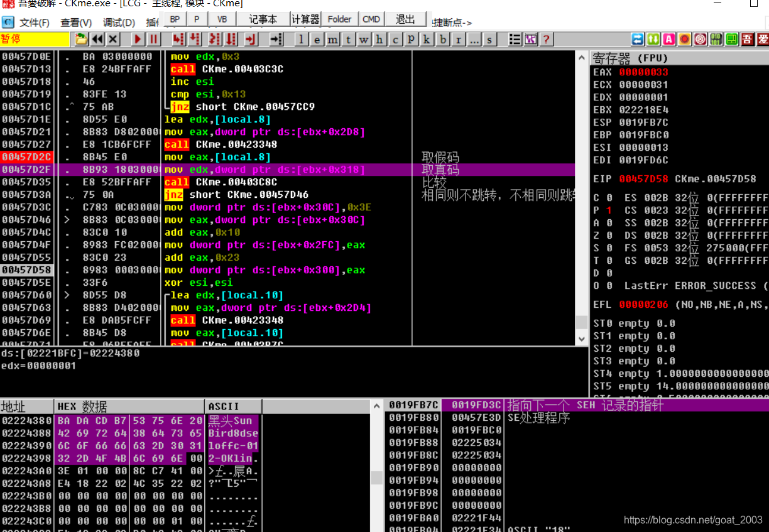Pause execution with the red pause icon
769x532 pixels.
point(154,40)
